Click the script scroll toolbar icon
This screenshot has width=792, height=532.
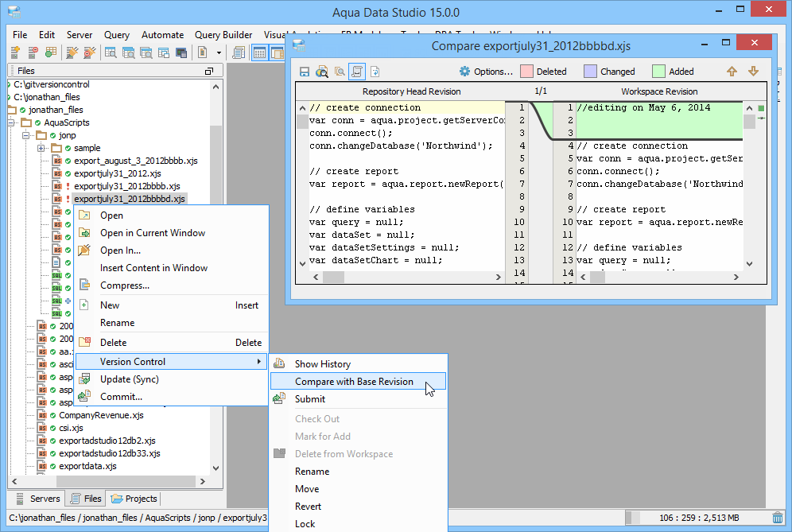point(239,52)
